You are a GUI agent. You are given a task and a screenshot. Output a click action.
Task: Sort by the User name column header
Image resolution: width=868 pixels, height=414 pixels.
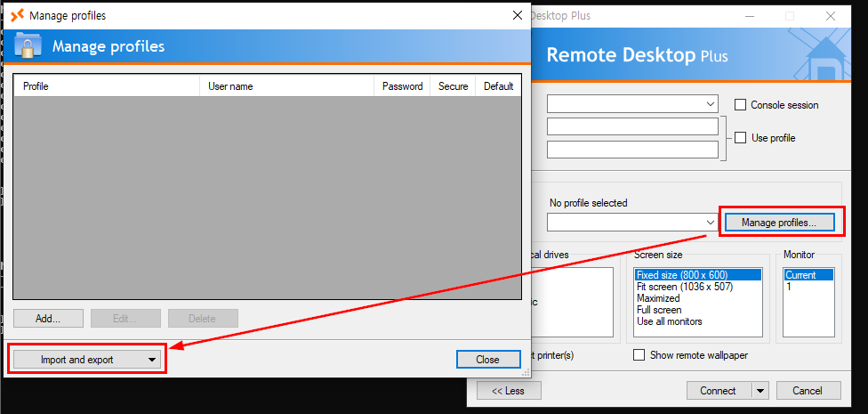tap(286, 86)
